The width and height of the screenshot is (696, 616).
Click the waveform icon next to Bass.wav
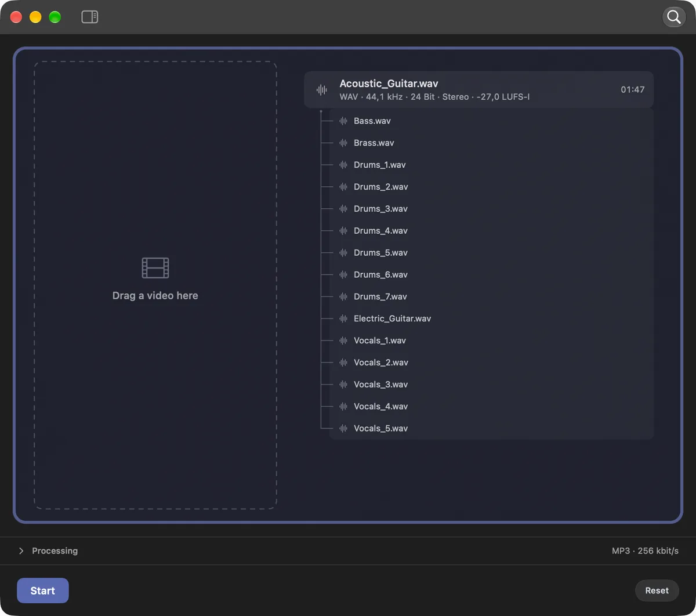click(x=343, y=121)
